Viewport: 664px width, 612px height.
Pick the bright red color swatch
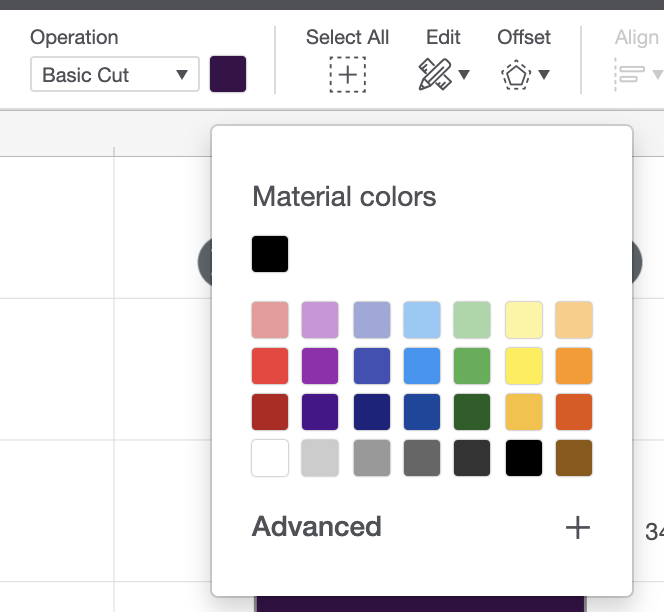click(270, 366)
